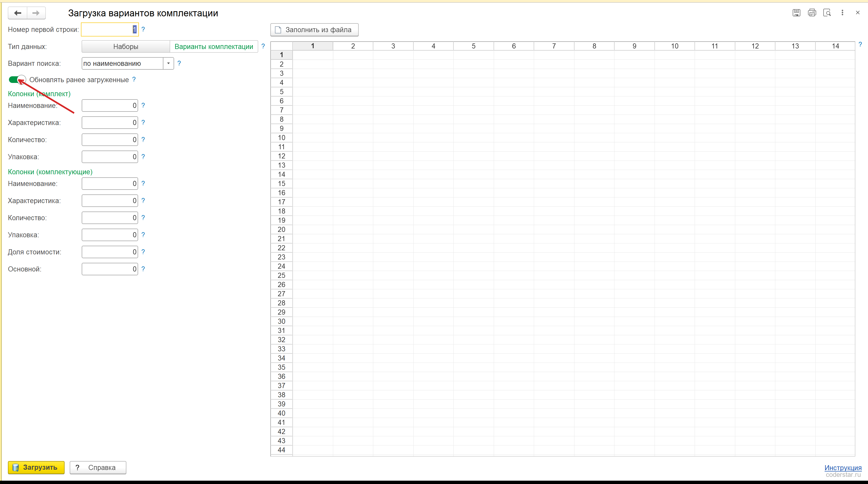Click Заполнить из файла button
Viewport: 868px width, 484px height.
click(x=314, y=30)
